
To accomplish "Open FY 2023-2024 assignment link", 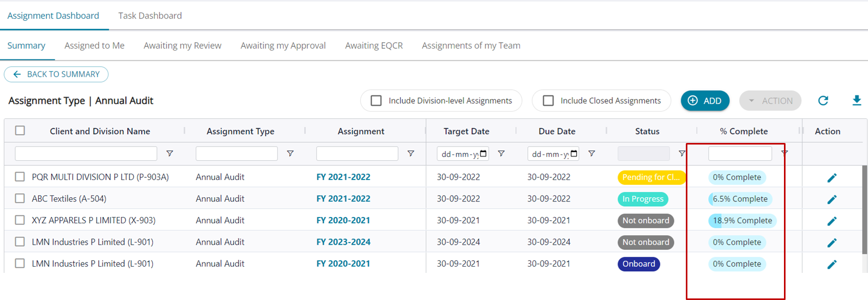I will pyautogui.click(x=343, y=242).
